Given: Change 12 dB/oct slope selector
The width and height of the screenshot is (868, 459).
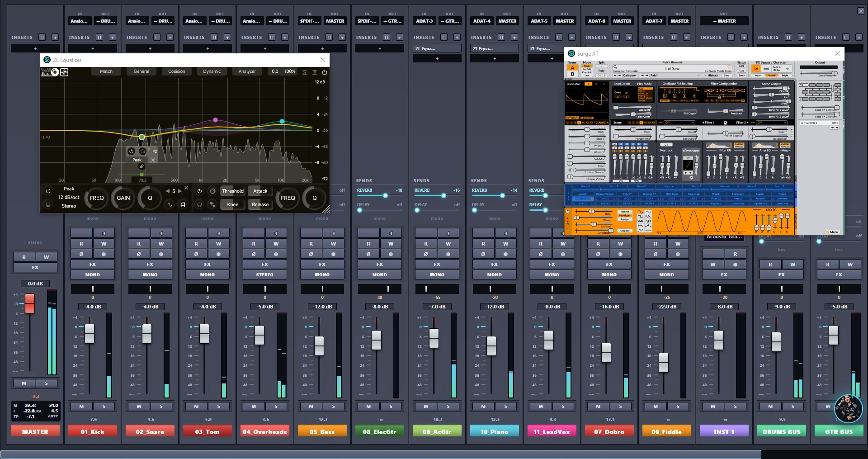Looking at the screenshot, I should tap(69, 197).
